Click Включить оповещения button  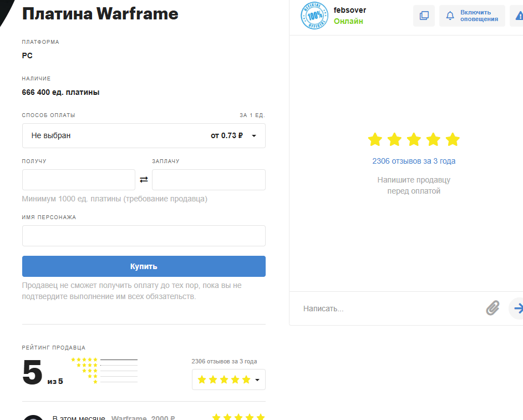(x=472, y=16)
